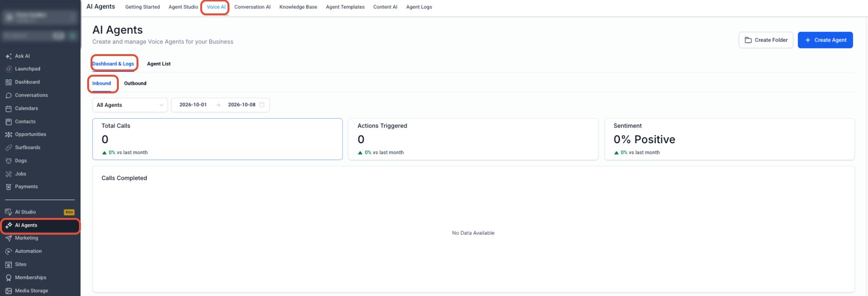Click the Memberships icon in sidebar

tap(9, 278)
